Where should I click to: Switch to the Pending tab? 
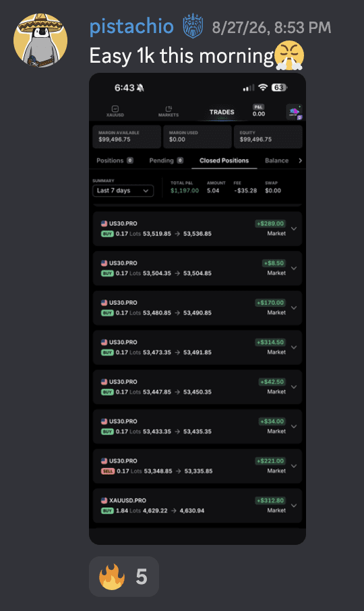click(x=166, y=161)
